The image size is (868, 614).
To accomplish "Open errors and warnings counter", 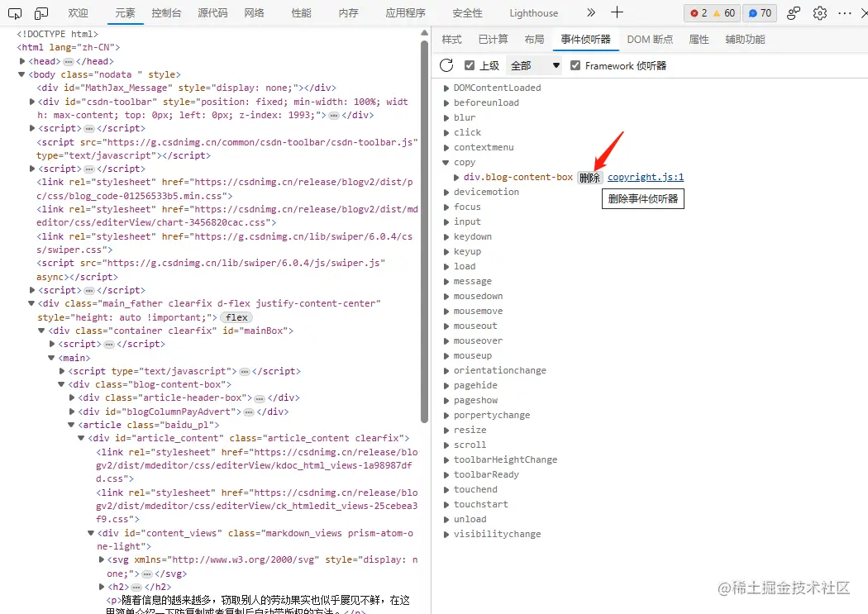I will [x=712, y=12].
